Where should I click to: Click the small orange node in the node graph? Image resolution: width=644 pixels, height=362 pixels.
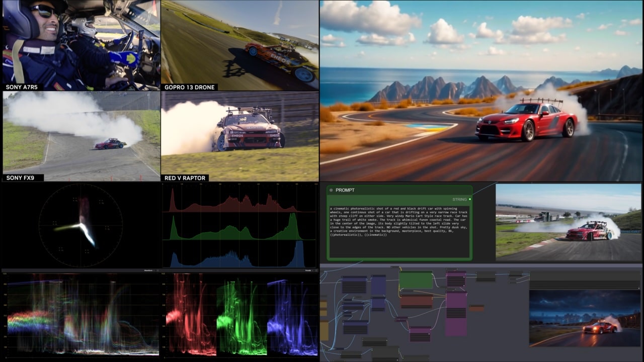[476, 308]
